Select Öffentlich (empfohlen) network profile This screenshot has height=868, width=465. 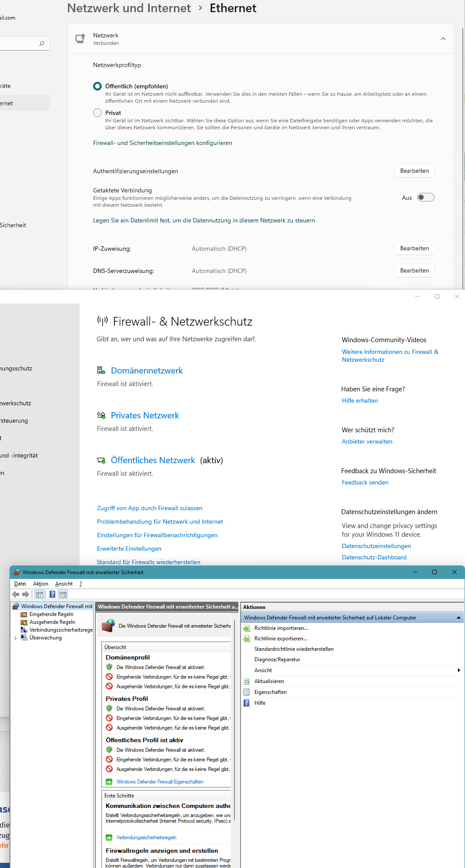97,86
